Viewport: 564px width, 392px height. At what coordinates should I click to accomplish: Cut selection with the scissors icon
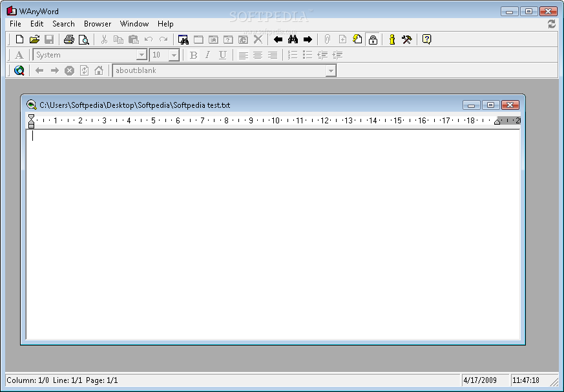tap(104, 39)
